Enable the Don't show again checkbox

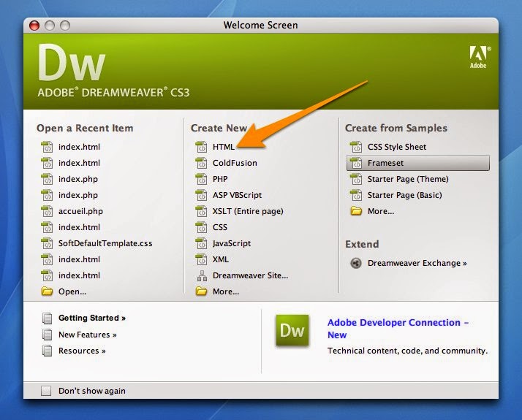(46, 391)
